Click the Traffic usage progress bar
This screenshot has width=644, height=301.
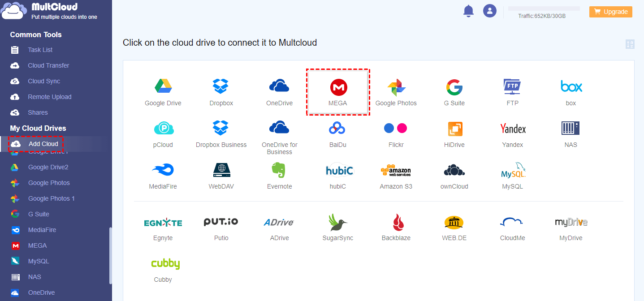544,9
